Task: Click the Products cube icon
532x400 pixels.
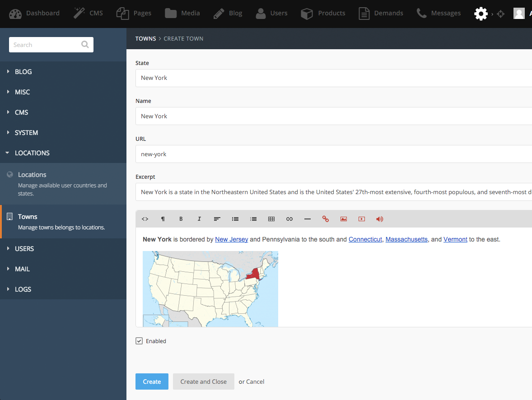Action: pyautogui.click(x=307, y=14)
